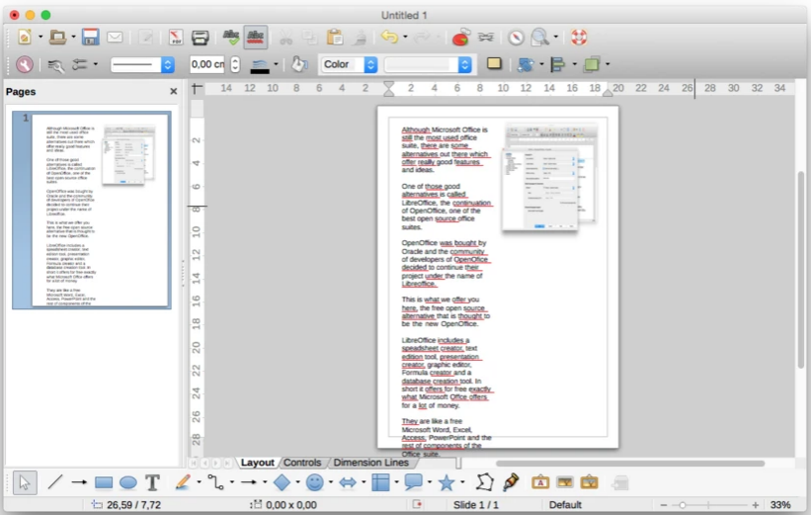Open a file with the folder icon

click(57, 37)
